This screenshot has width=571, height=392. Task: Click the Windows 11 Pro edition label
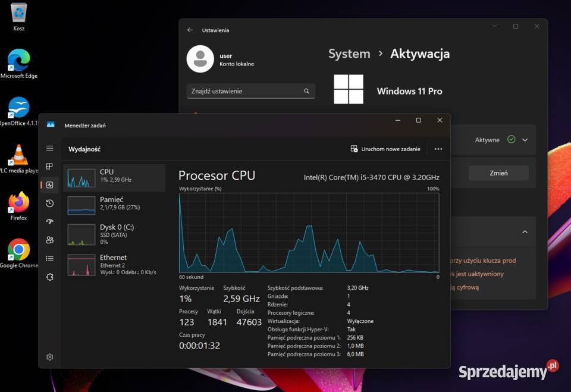[x=410, y=91]
